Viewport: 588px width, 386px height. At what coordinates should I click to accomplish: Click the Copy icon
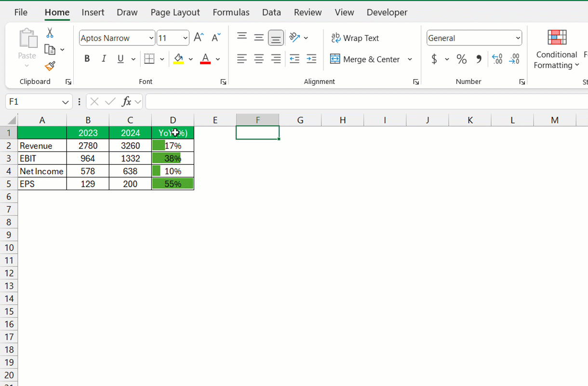pyautogui.click(x=50, y=49)
